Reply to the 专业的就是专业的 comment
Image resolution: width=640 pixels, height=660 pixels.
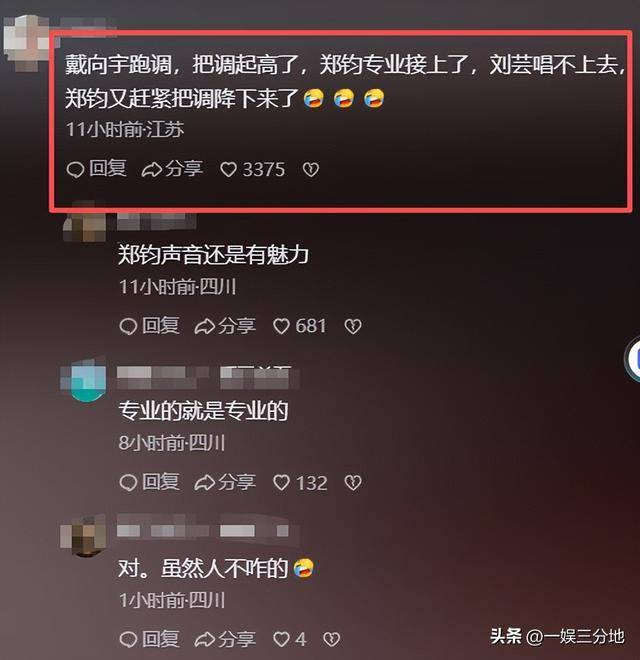pos(149,482)
